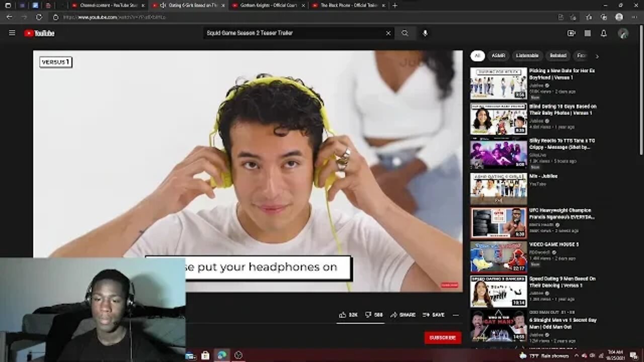Reload the page with the refresh icon
This screenshot has height=362, width=644.
pyautogui.click(x=39, y=17)
